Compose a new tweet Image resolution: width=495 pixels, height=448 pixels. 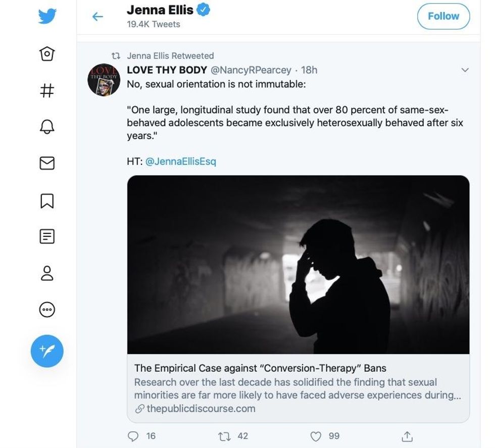47,351
